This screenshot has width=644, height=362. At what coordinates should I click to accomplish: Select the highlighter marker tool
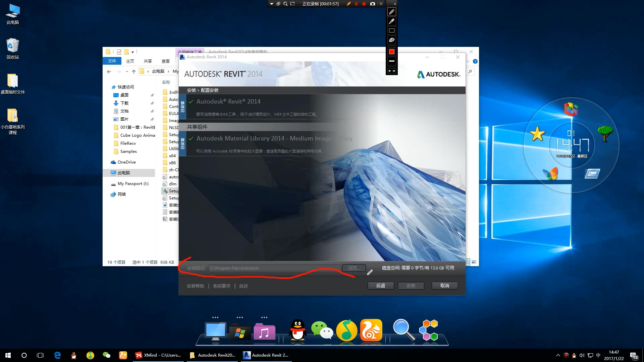tap(391, 21)
